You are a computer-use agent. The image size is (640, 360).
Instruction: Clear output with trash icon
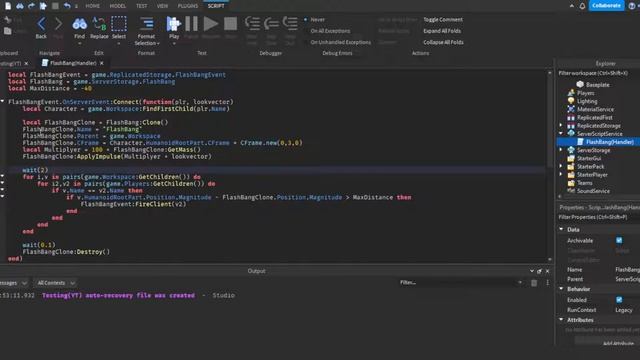534,282
